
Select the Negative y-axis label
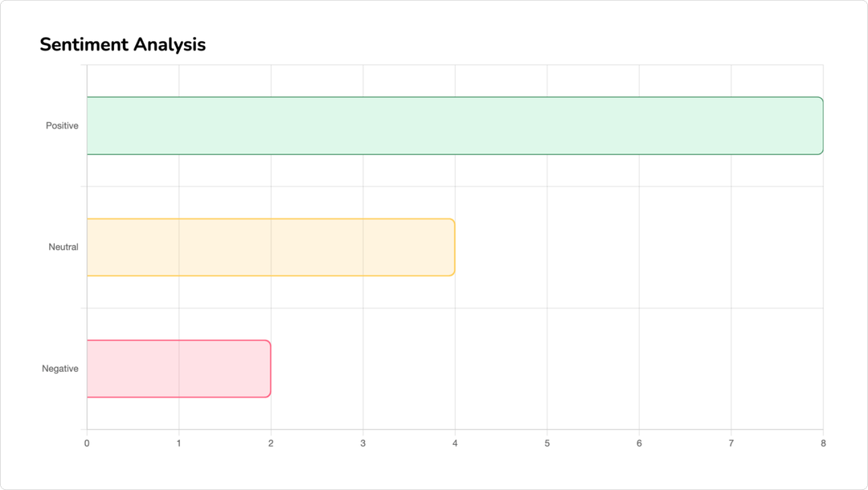[60, 369]
